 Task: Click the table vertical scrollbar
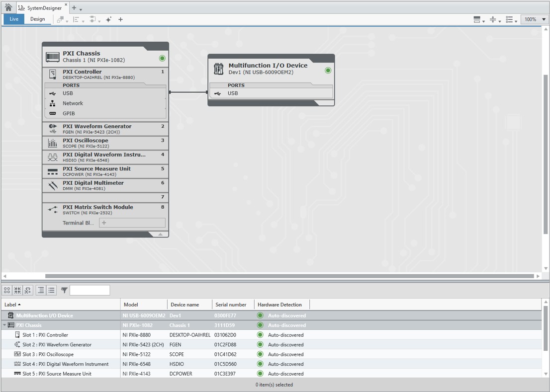(x=546, y=327)
